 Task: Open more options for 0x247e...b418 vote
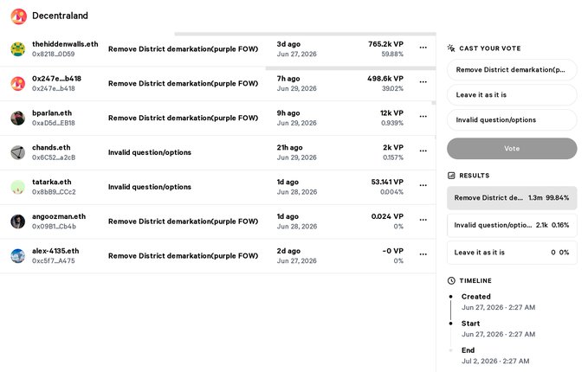click(x=423, y=82)
